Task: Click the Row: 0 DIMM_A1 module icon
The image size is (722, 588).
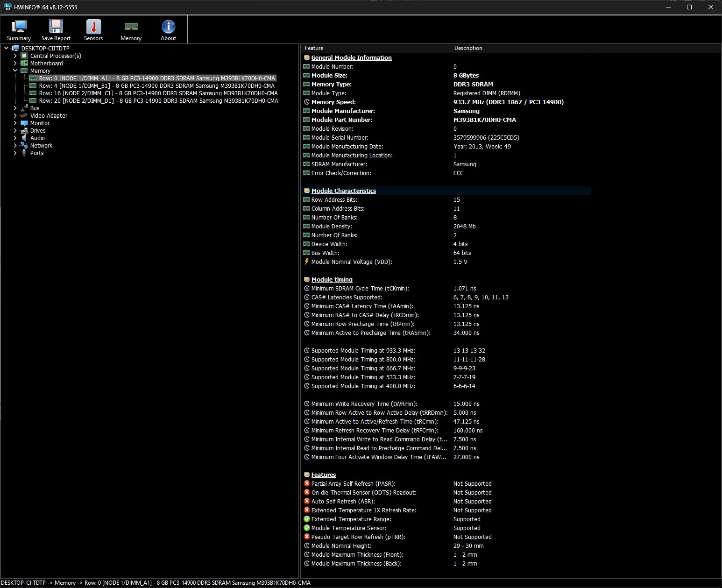Action: click(33, 78)
